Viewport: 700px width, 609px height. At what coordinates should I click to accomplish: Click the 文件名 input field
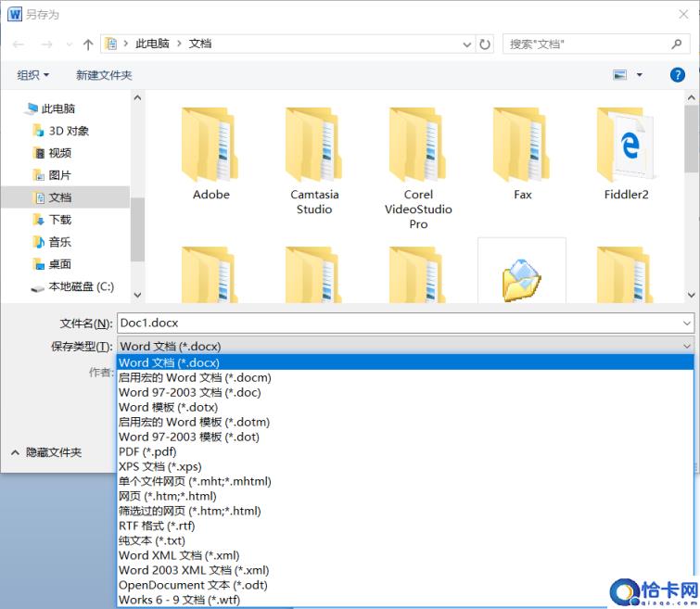click(x=405, y=323)
